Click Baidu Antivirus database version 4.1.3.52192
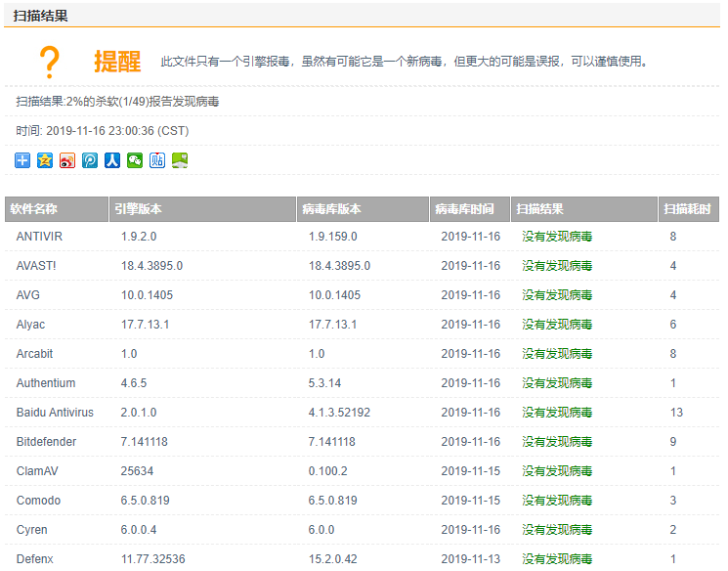Viewport: 728px width, 571px height. point(339,412)
